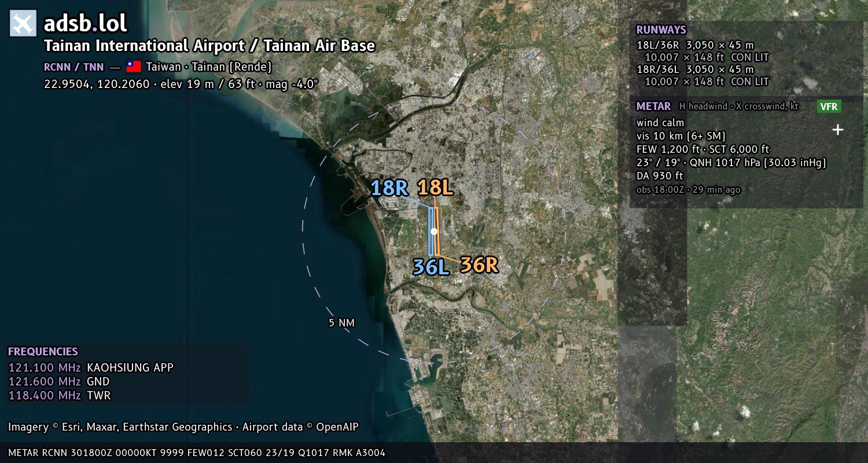Click the green VFR flight category badge
Screen dimensions: 868x463
click(x=829, y=106)
